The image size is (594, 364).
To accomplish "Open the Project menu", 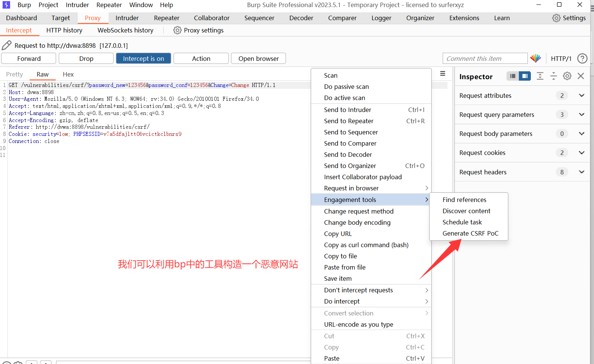I will point(48,5).
